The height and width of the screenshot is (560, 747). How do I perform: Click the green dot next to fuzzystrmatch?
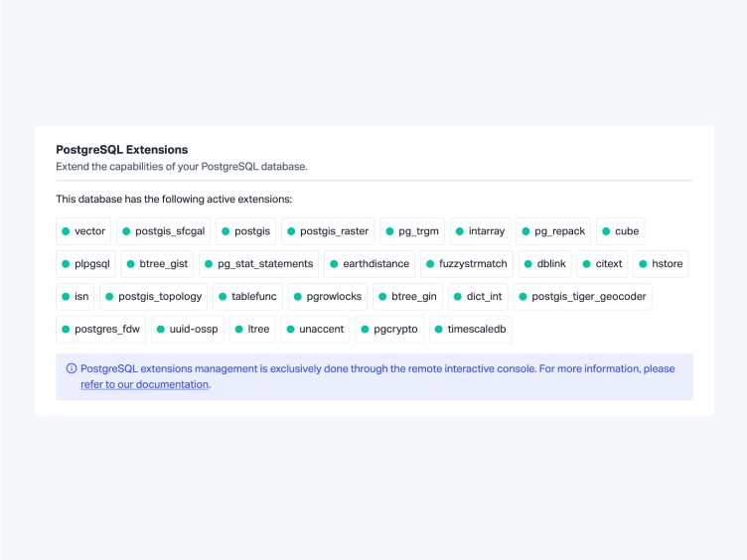pos(430,264)
